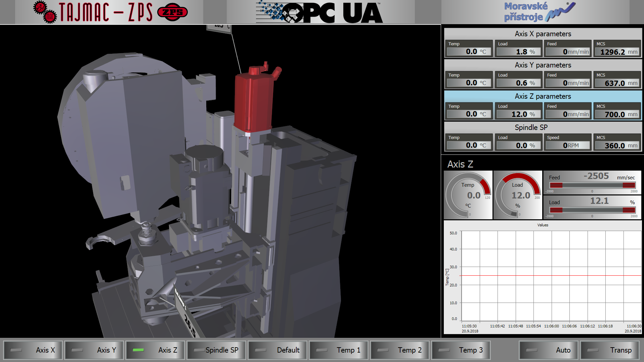Expand the Axis Y parameters panel
Viewport: 644px width, 362px height.
coord(543,65)
